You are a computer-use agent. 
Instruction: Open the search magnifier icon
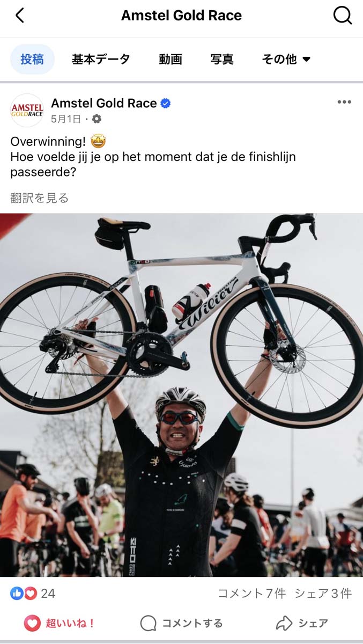pos(342,16)
